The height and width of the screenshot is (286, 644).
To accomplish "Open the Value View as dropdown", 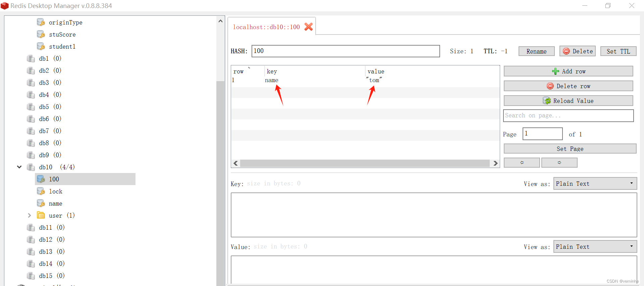I will coord(595,246).
